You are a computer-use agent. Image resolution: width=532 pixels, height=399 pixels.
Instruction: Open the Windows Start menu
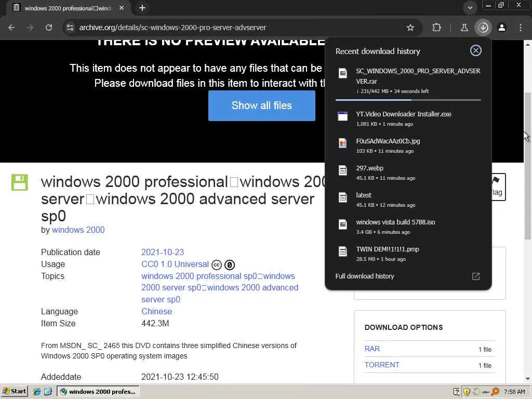click(x=14, y=392)
